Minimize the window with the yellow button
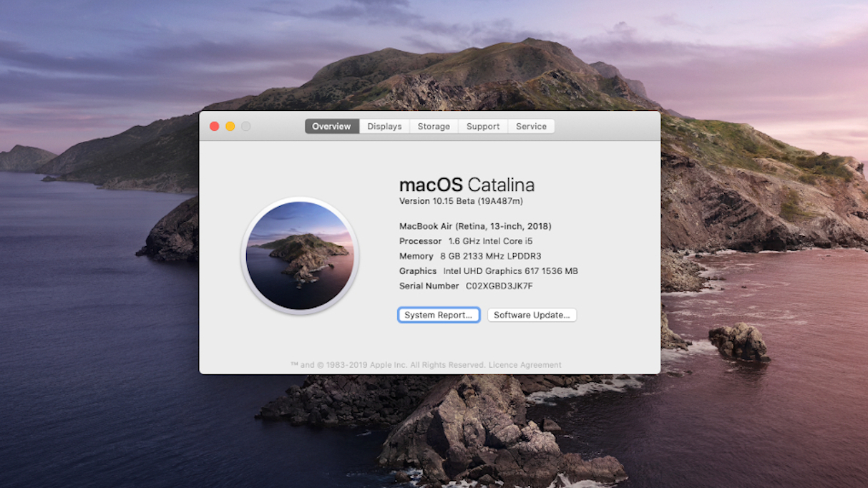Viewport: 868px width, 488px height. (x=230, y=127)
